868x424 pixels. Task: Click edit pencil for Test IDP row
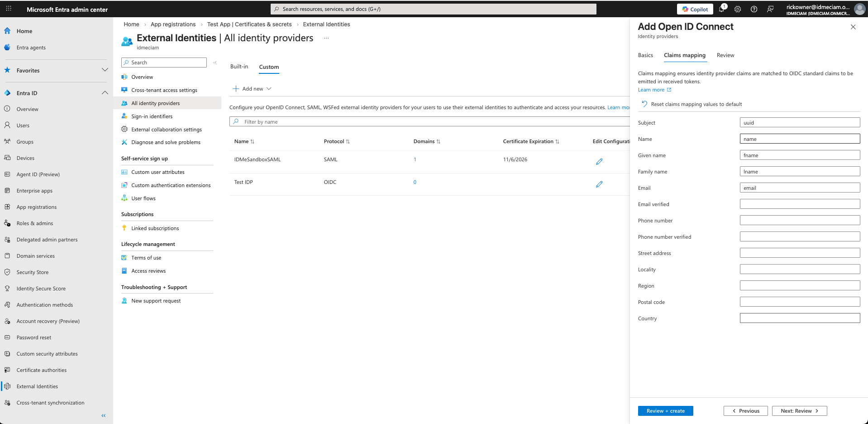(x=599, y=184)
